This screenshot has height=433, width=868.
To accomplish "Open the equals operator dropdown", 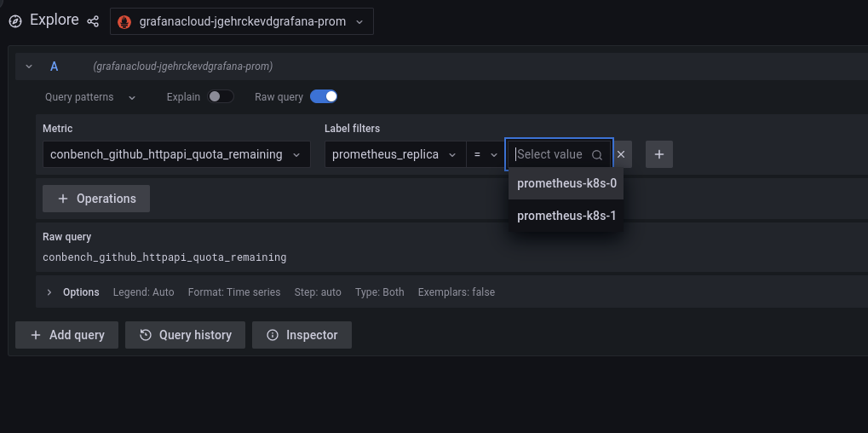I will (x=486, y=154).
